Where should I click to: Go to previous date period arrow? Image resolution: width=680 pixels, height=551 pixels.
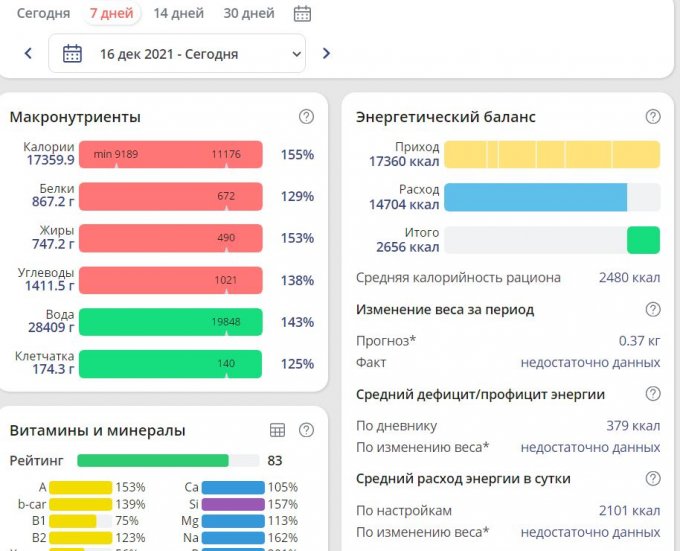click(x=28, y=54)
